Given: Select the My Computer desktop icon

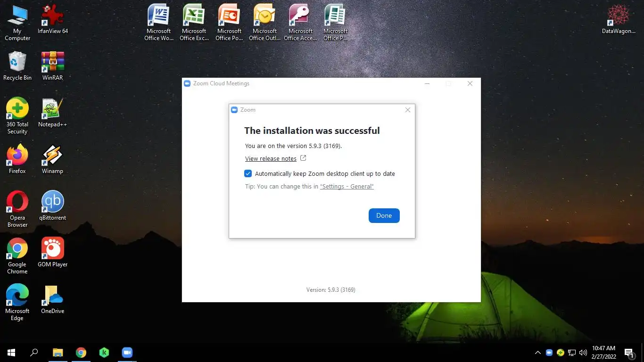Looking at the screenshot, I should point(17,23).
